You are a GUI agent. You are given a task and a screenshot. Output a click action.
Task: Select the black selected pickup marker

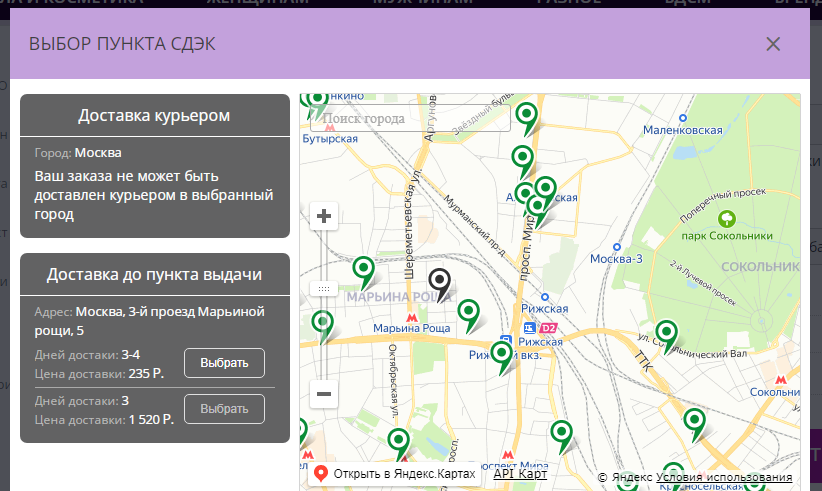pos(439,283)
